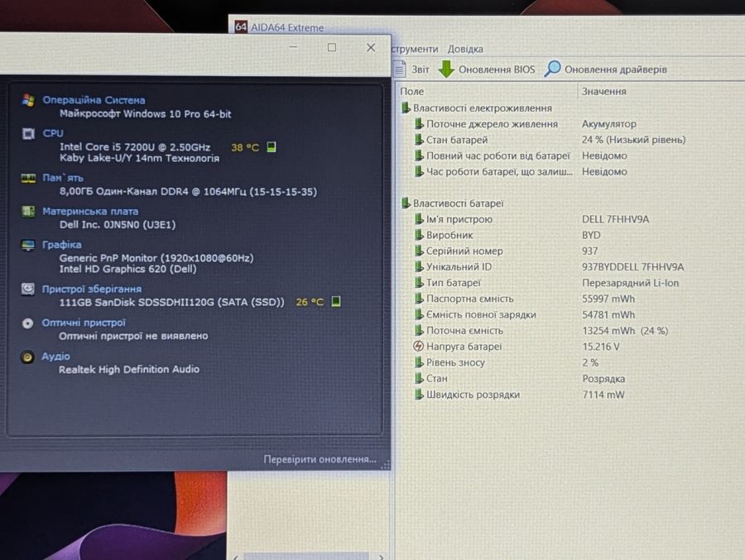Open the Пам`ять section link
745x560 pixels.
pyautogui.click(x=63, y=178)
